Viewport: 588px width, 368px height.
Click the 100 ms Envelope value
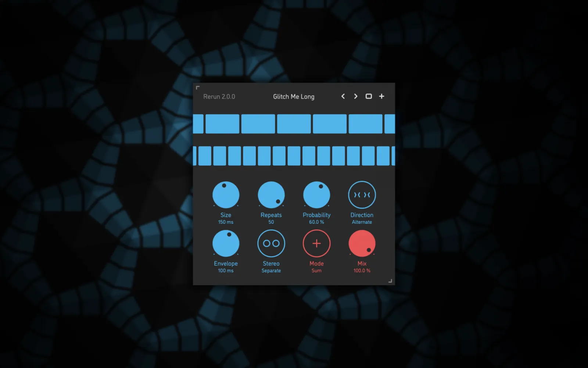tap(226, 271)
